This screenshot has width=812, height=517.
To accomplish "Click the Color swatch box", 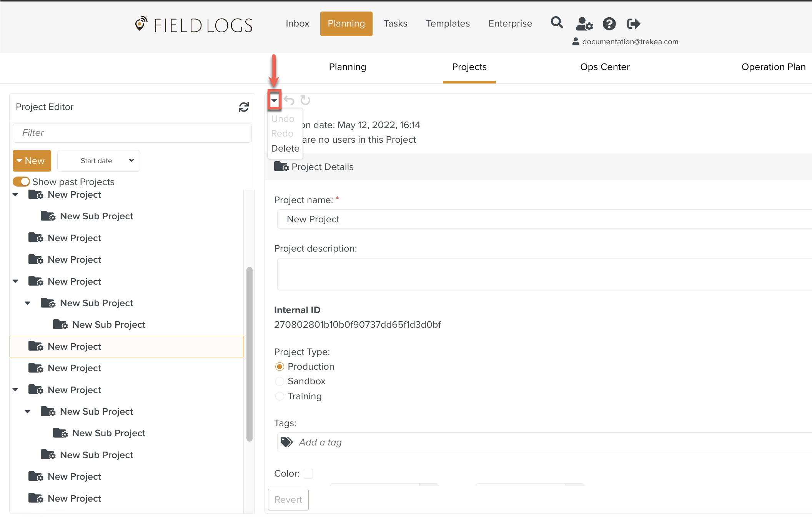I will tap(308, 474).
